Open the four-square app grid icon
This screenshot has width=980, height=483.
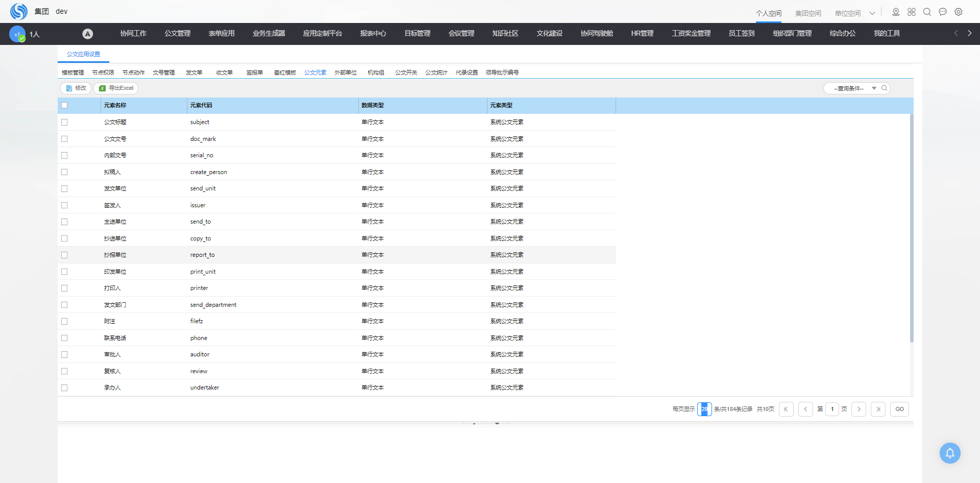(912, 12)
